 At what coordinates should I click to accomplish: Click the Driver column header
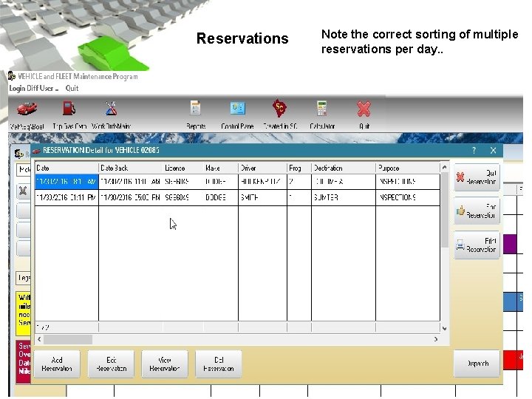point(262,168)
